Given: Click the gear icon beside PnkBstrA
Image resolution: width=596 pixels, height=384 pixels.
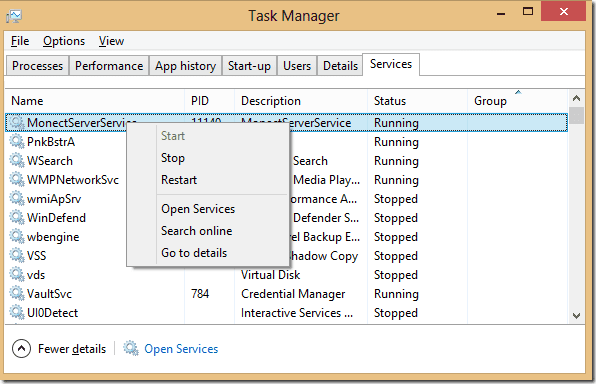Looking at the screenshot, I should click(x=17, y=141).
